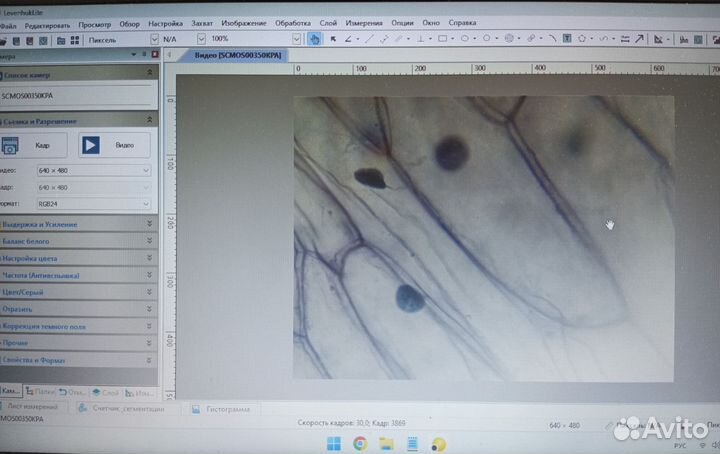This screenshot has width=720, height=454.
Task: Select the arrow pointer tool in toolbar
Action: point(333,39)
